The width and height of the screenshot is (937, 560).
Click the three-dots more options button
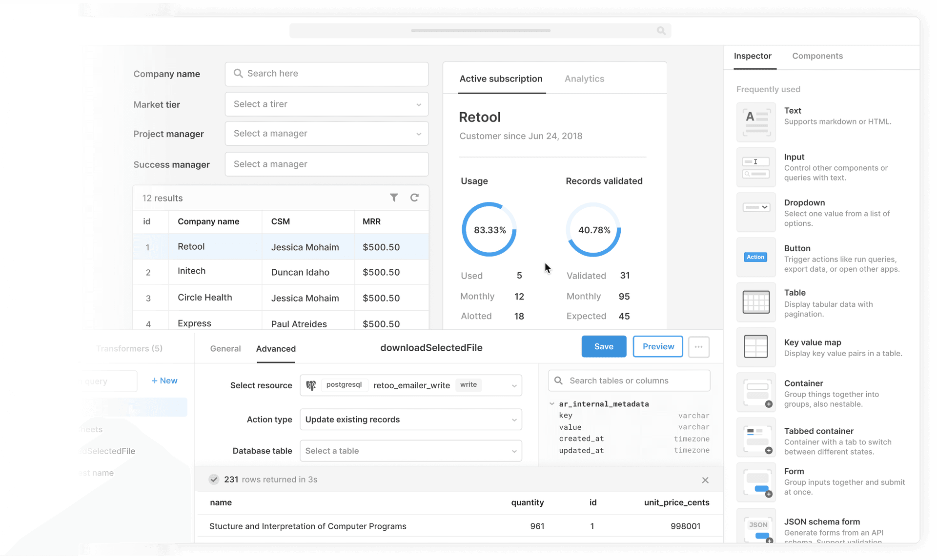click(699, 347)
